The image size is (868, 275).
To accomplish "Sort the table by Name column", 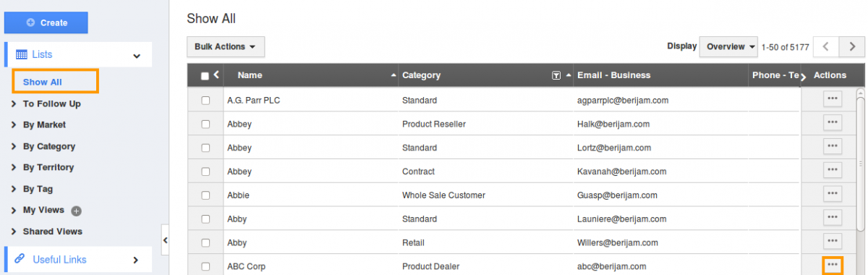I will point(250,75).
